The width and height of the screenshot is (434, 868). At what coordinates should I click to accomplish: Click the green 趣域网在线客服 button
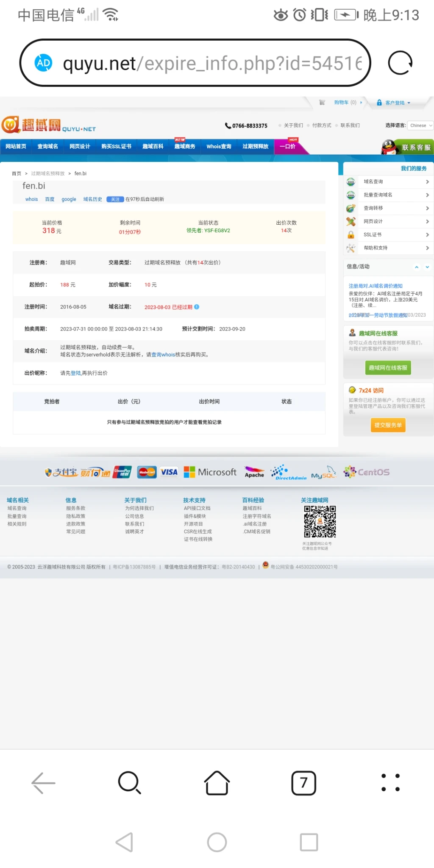pyautogui.click(x=388, y=368)
